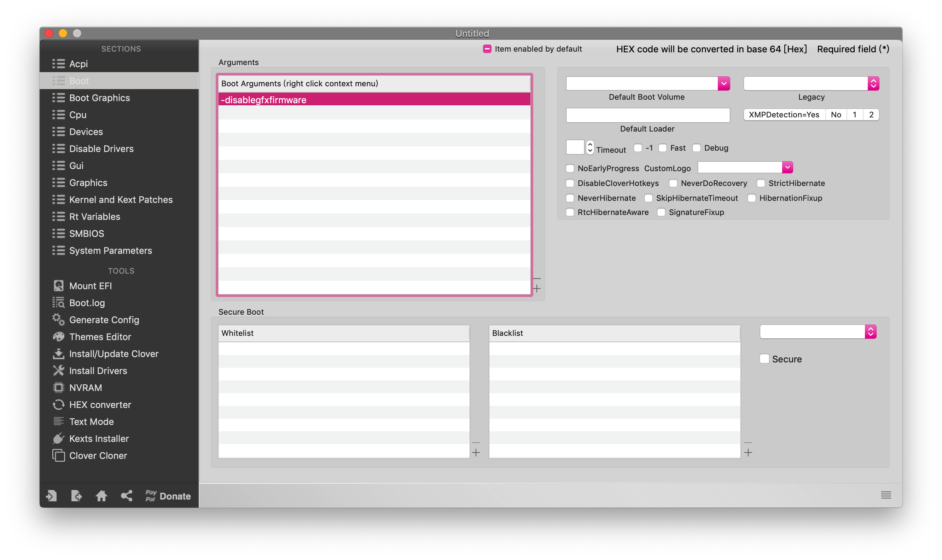Toggle the Secure checkbox
This screenshot has height=560, width=942.
pos(764,358)
